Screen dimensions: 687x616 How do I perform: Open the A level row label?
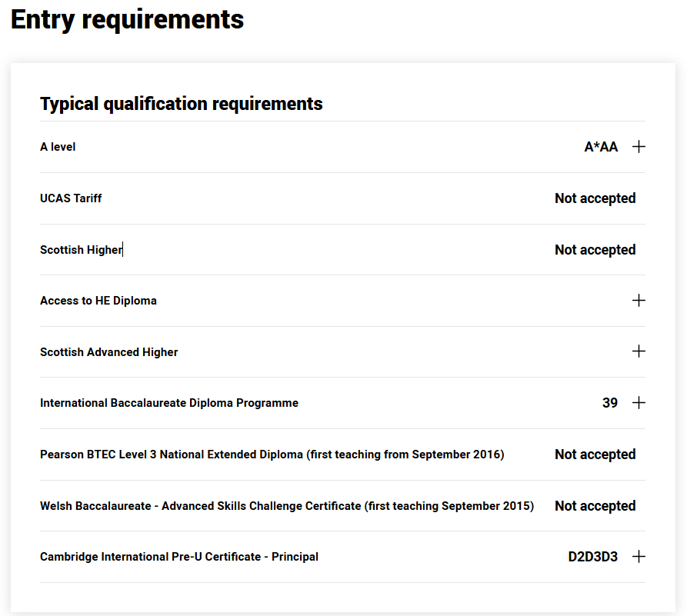[58, 147]
